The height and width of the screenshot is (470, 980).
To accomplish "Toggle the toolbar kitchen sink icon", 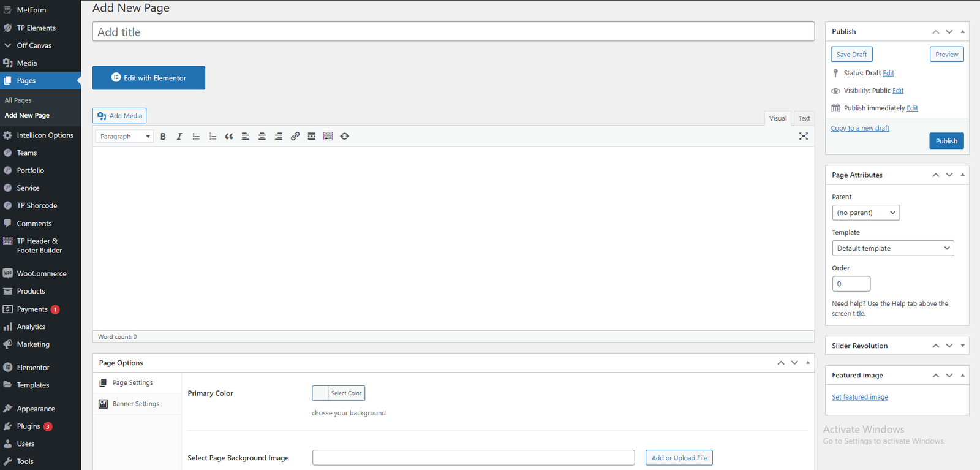I will (328, 137).
